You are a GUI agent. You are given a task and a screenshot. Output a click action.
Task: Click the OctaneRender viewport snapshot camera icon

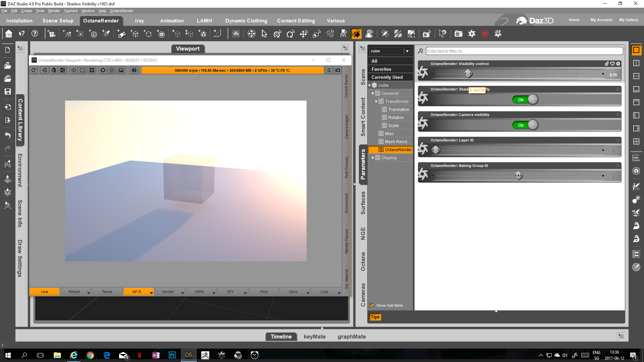(x=338, y=70)
